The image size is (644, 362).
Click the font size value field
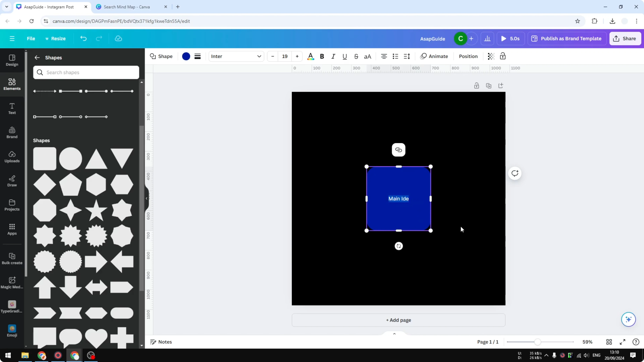click(285, 56)
